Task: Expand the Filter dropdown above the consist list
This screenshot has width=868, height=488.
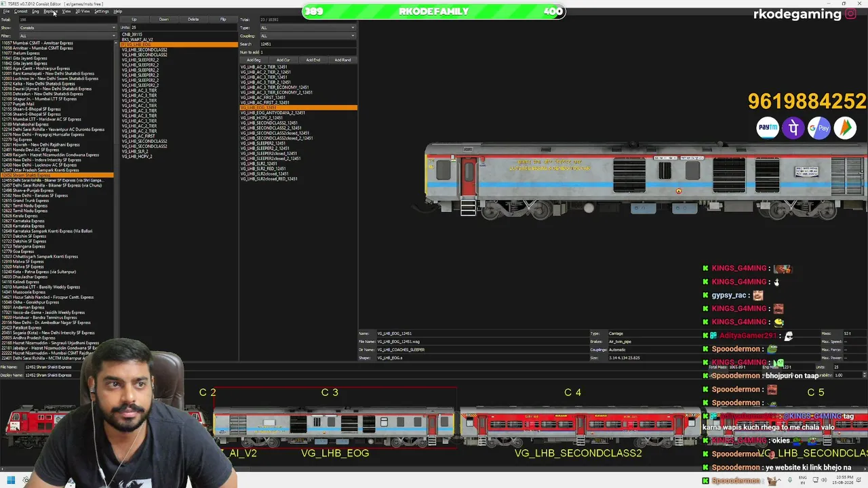Action: pos(67,36)
